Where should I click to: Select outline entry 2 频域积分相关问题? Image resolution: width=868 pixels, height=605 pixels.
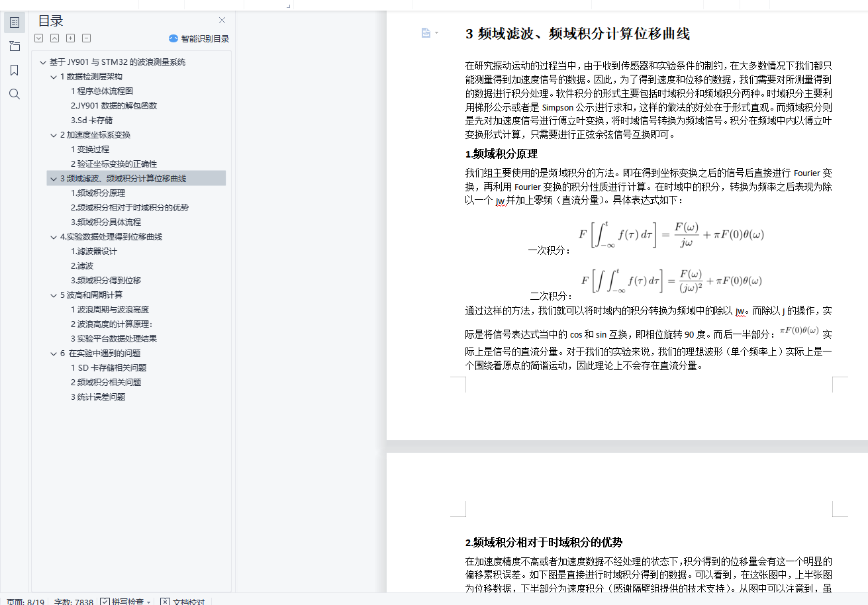click(106, 383)
